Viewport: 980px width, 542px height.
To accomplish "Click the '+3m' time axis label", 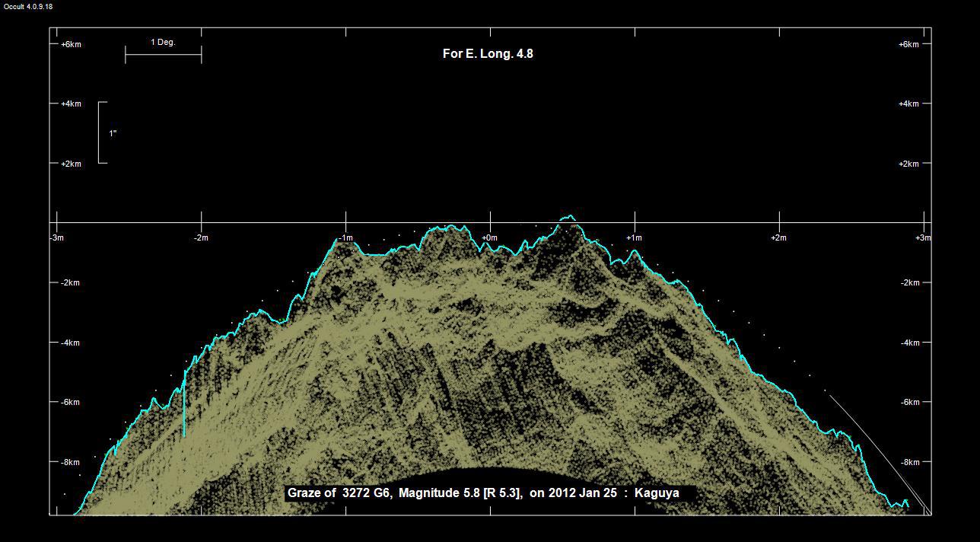I will click(923, 238).
